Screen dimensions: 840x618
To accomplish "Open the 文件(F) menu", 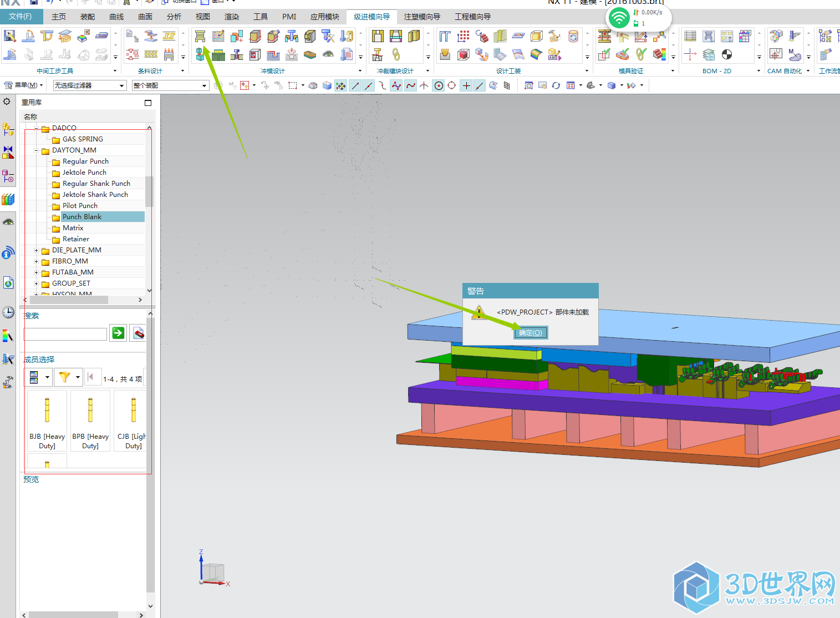I will [21, 17].
